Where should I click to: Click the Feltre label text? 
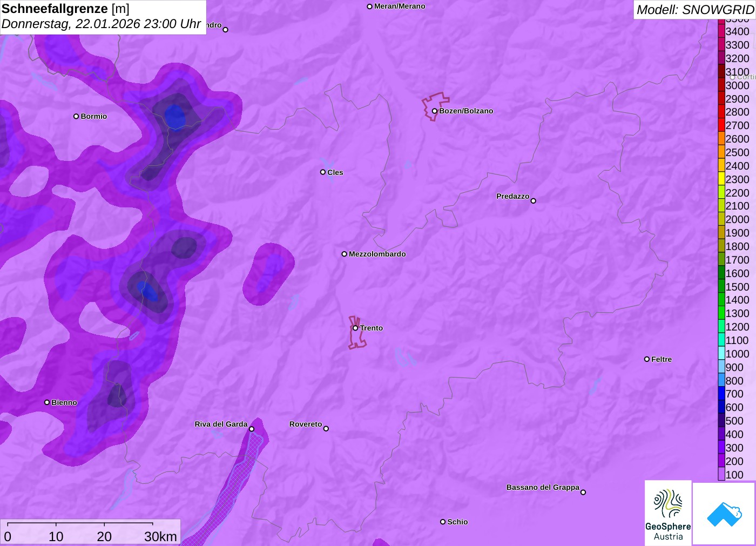click(x=661, y=359)
